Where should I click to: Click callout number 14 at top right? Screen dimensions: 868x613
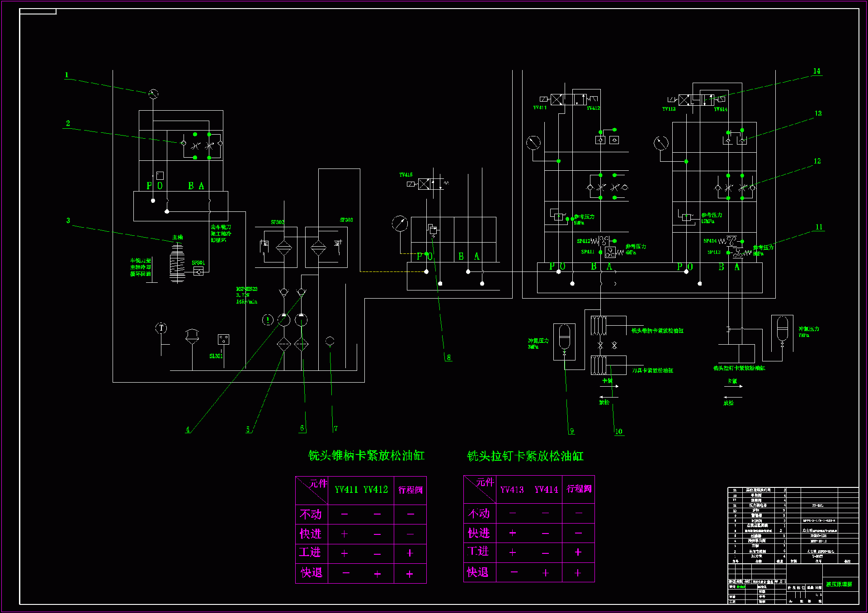point(816,71)
